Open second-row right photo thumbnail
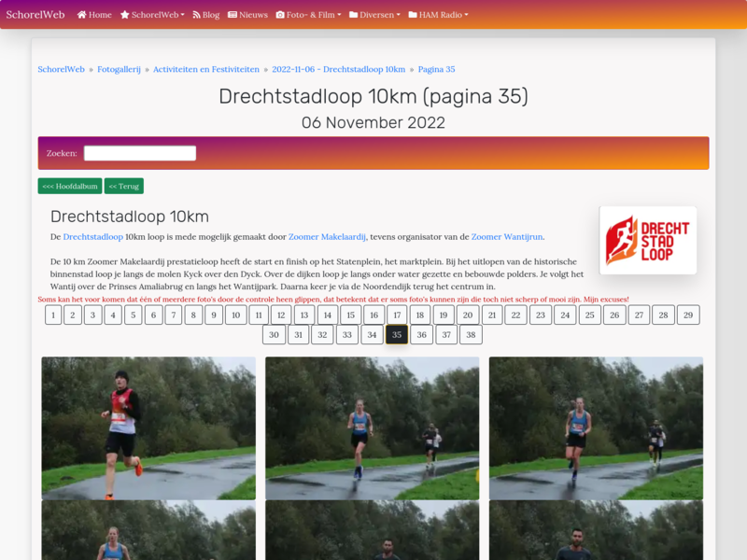747x560 pixels. (596, 530)
